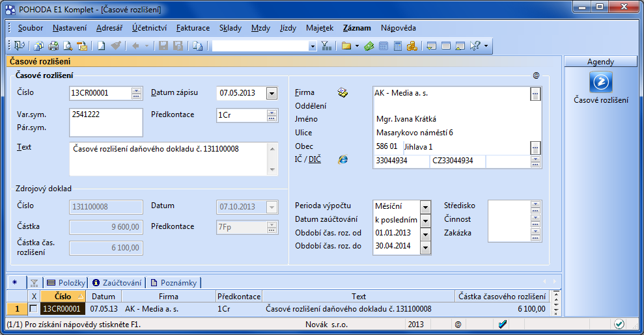The image size is (644, 335).
Task: Click the coins icon in toolbar
Action: coord(412,46)
